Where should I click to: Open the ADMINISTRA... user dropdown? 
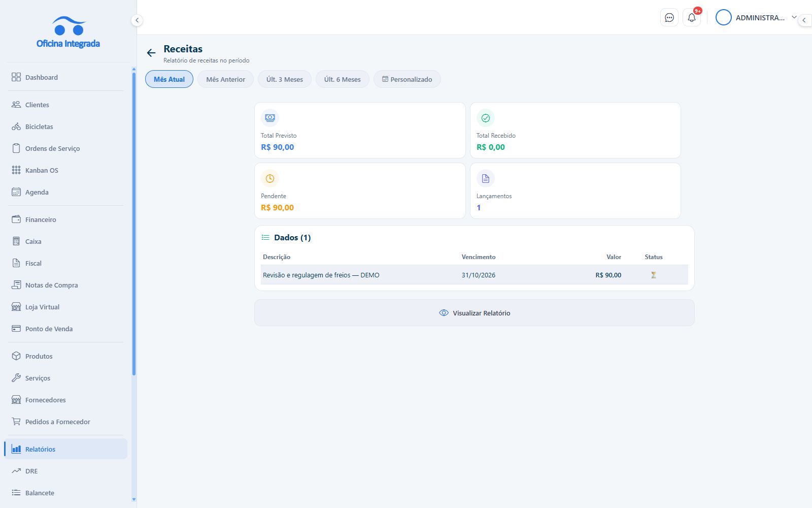click(756, 18)
